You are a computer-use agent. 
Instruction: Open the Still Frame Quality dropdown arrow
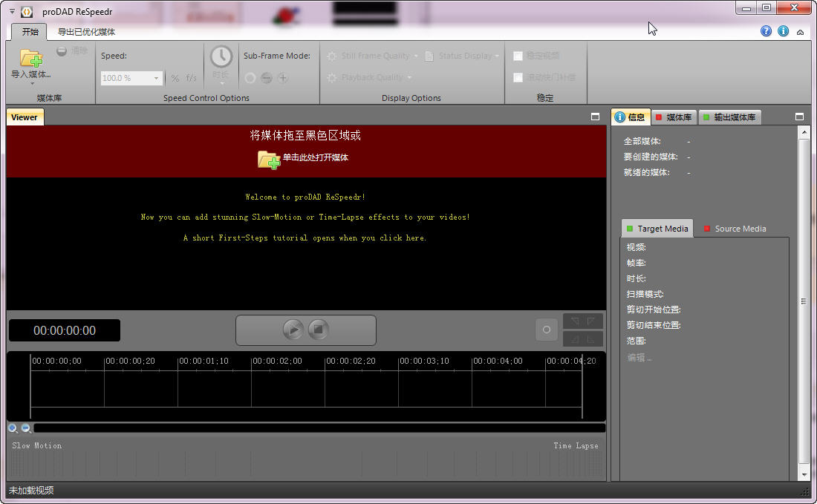tap(416, 56)
